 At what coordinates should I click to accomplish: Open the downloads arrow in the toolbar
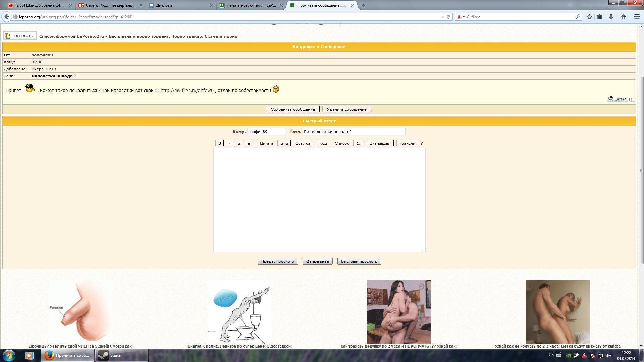[611, 17]
